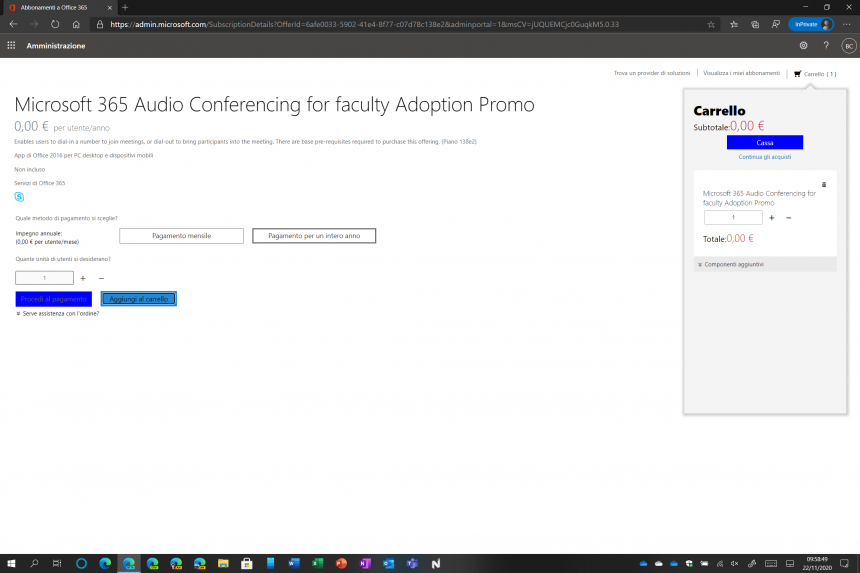
Task: Launch Microsoft Teams from the taskbar
Action: 412,563
